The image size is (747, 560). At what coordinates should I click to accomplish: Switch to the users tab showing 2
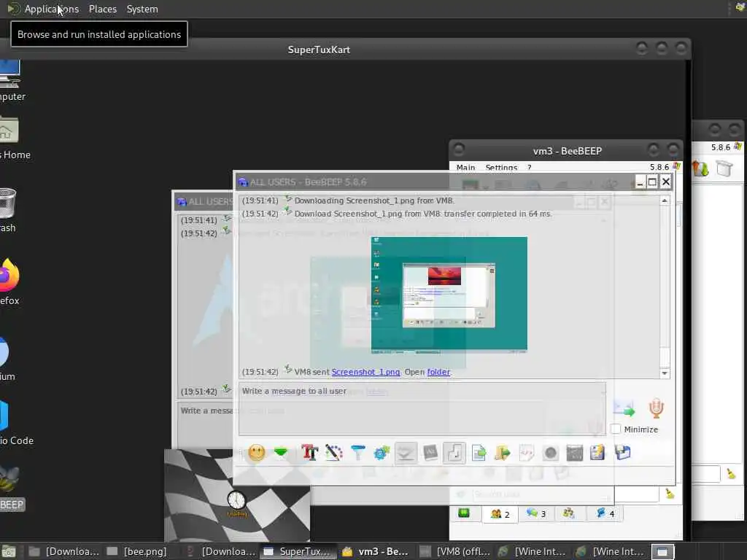500,514
